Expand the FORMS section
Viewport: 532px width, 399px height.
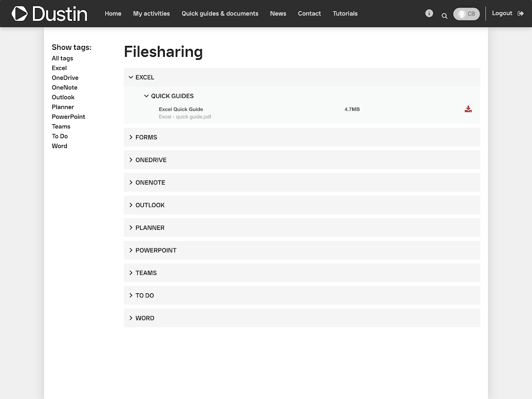302,137
